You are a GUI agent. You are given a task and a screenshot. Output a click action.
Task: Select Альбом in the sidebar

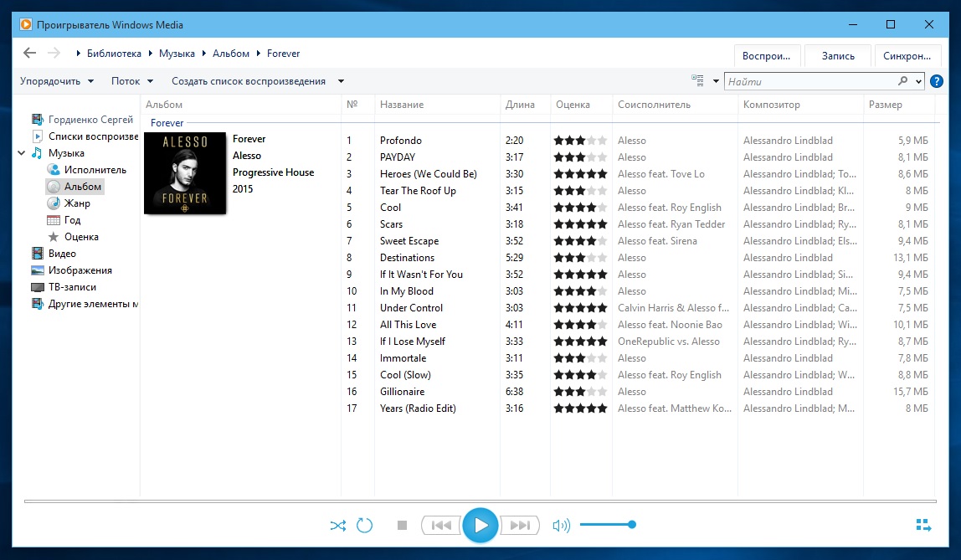click(75, 187)
